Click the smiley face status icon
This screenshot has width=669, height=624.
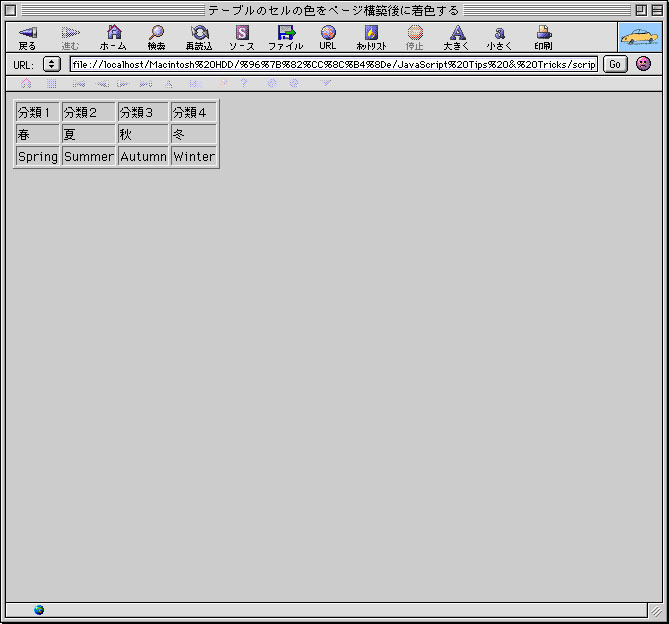pos(643,64)
